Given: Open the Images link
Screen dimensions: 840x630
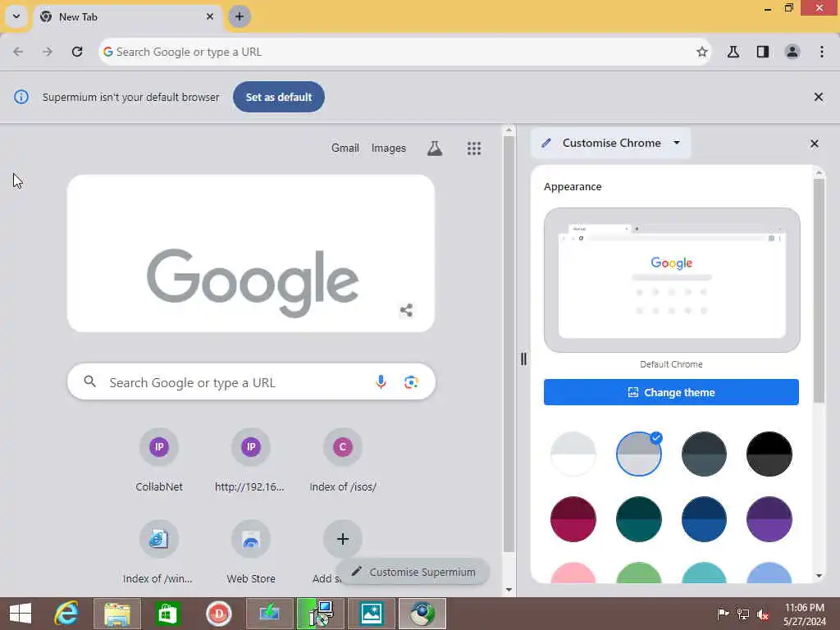Looking at the screenshot, I should (388, 148).
